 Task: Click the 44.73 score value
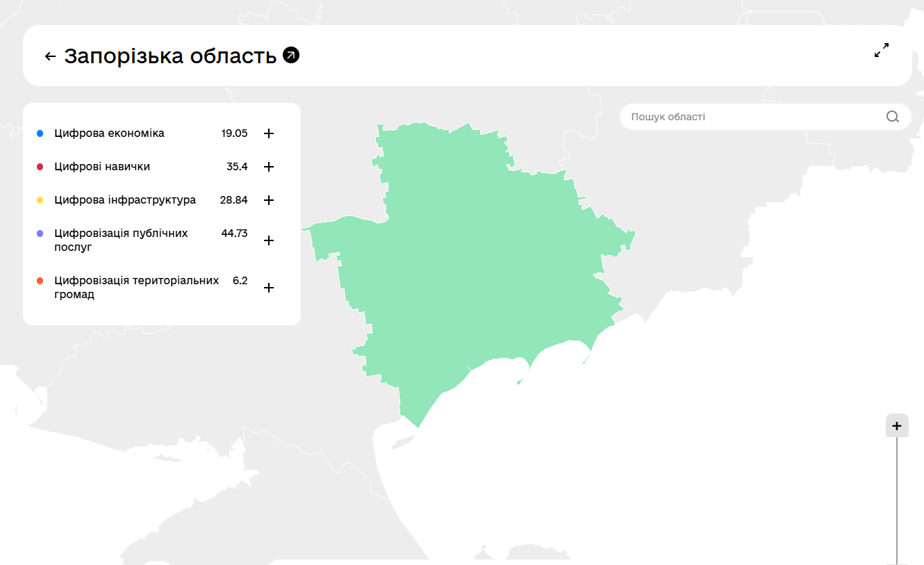coord(235,234)
